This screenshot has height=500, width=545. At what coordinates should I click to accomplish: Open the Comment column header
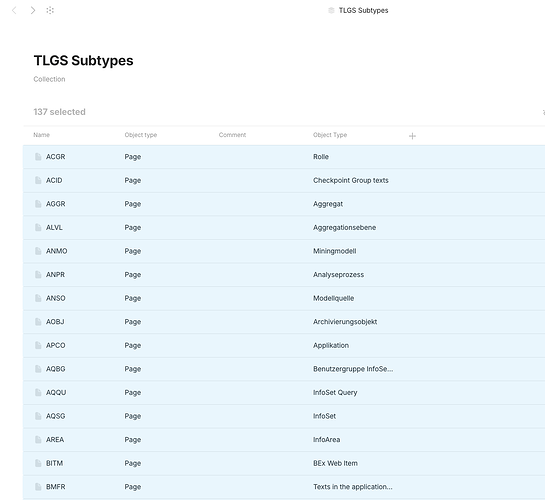232,135
